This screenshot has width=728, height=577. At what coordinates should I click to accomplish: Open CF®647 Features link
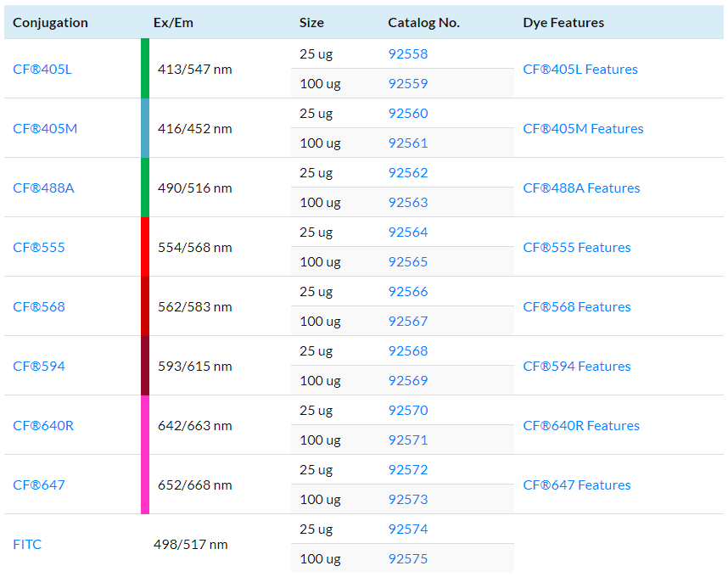pos(577,485)
